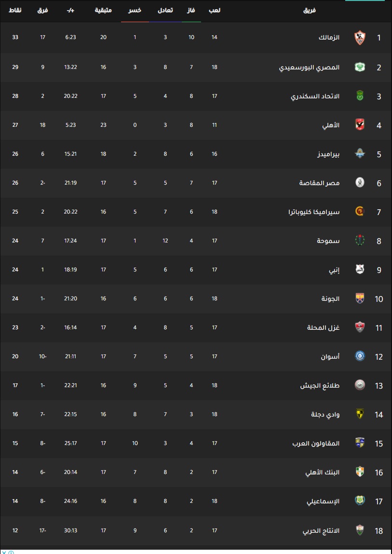Image resolution: width=392 pixels, height=554 pixels.
Task: Click the Ceramica Cleopatra club badge
Action: 360,211
